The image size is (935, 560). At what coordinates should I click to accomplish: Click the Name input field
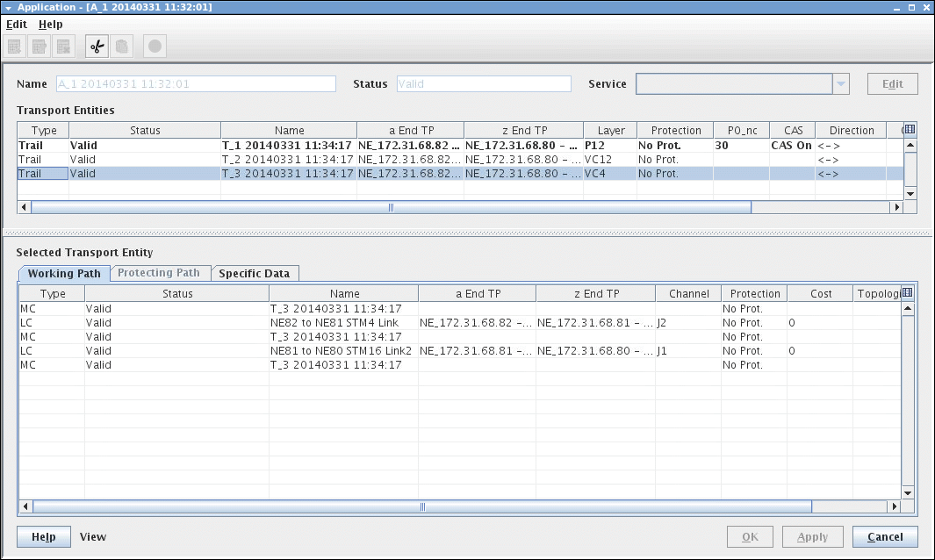tap(195, 84)
